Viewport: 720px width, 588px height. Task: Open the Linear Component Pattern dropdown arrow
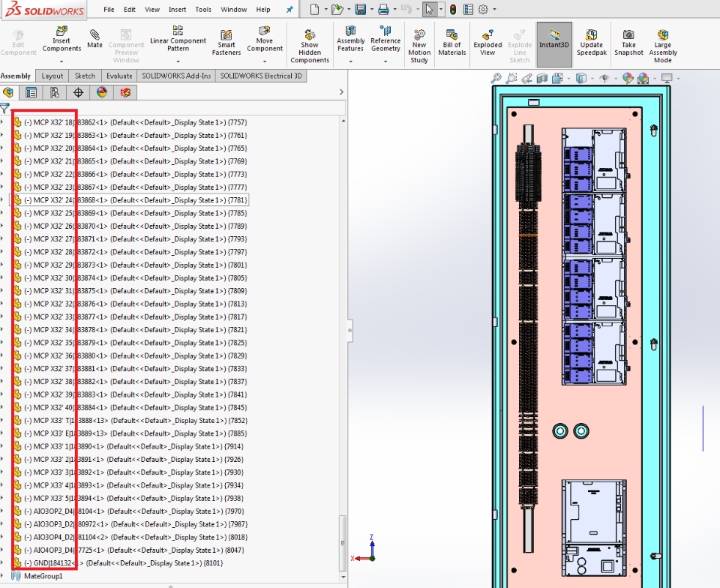click(178, 60)
